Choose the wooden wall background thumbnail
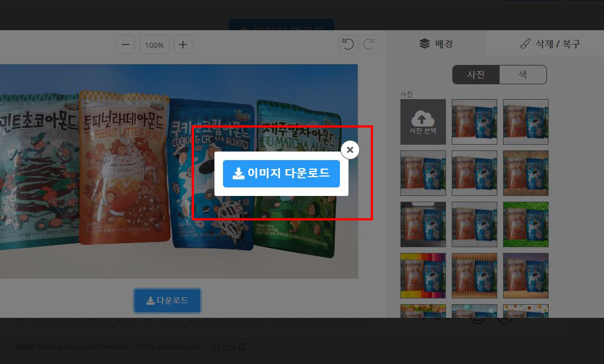The height and width of the screenshot is (364, 604). 526,173
